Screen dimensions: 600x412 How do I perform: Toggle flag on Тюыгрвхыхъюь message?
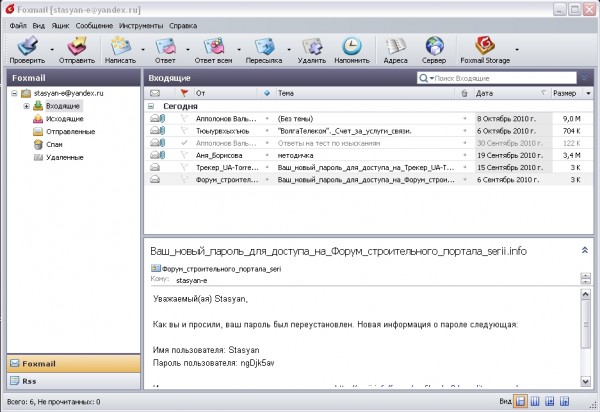184,130
